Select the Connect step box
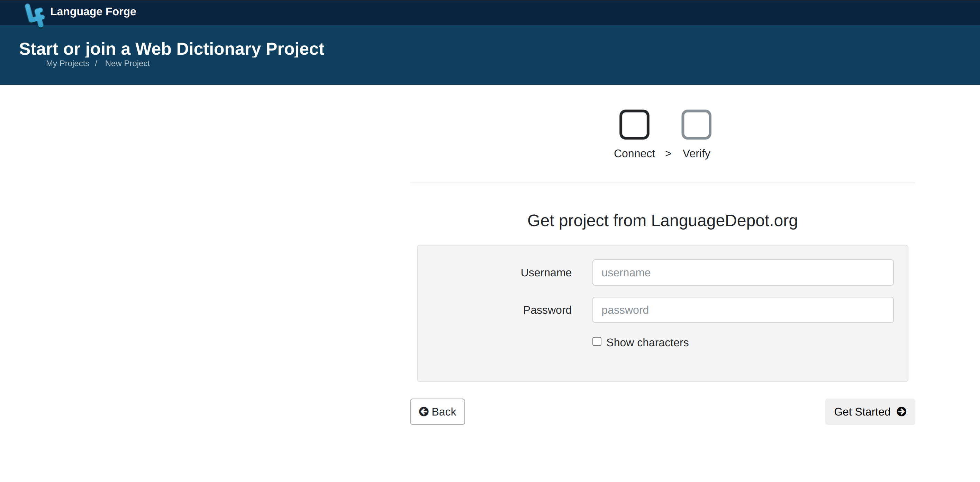This screenshot has height=482, width=980. 634,125
